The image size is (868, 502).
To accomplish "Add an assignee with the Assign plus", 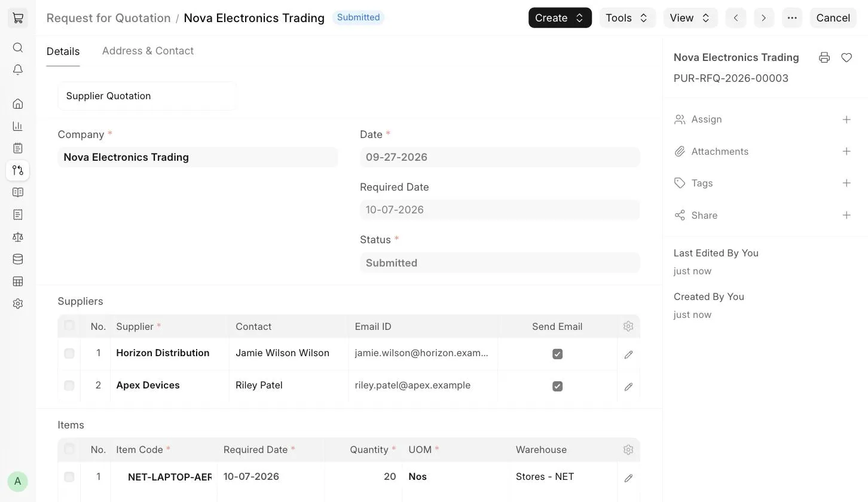I will point(846,120).
